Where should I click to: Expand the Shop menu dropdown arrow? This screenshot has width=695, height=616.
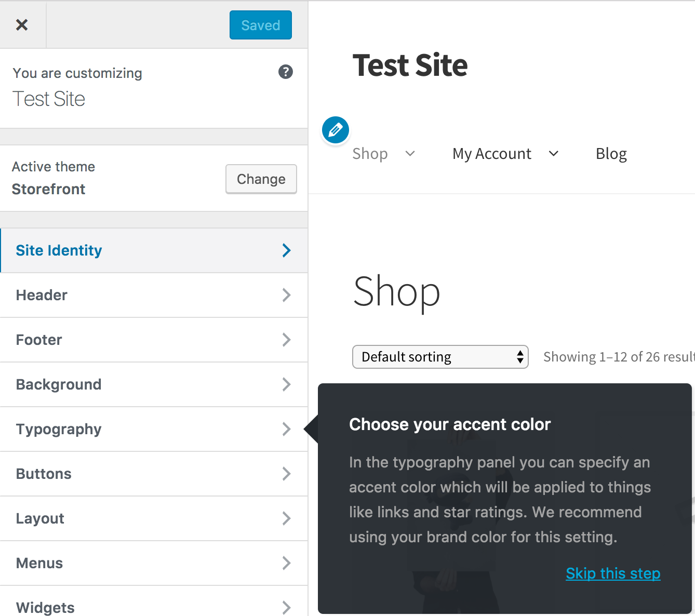click(x=410, y=153)
